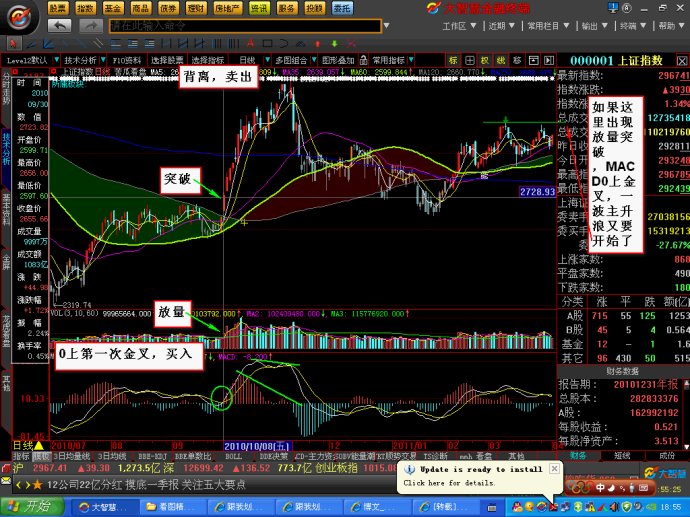Click the 大智慧 logo at lower right
Viewport: 690px width, 517px height.
coord(665,473)
